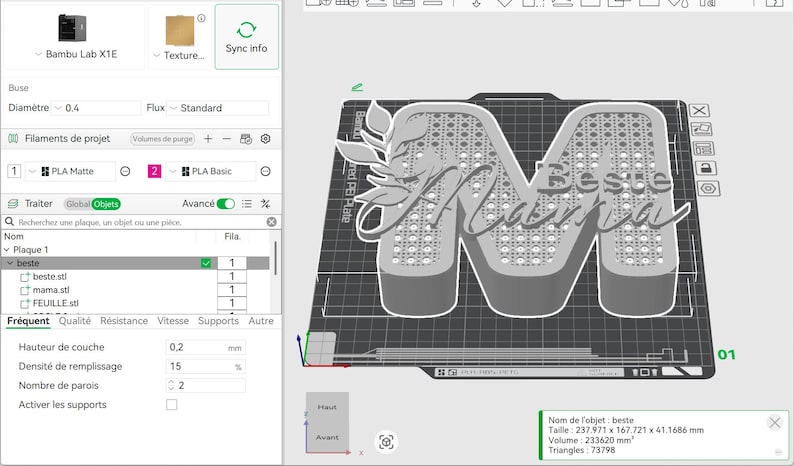Image resolution: width=794 pixels, height=466 pixels.
Task: Open the nozzle Diamètre 0.4 dropdown
Action: pyautogui.click(x=96, y=108)
